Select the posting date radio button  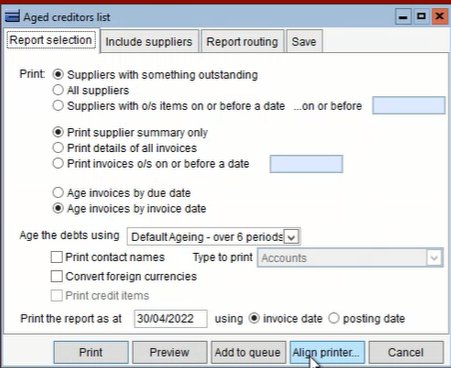coord(334,318)
